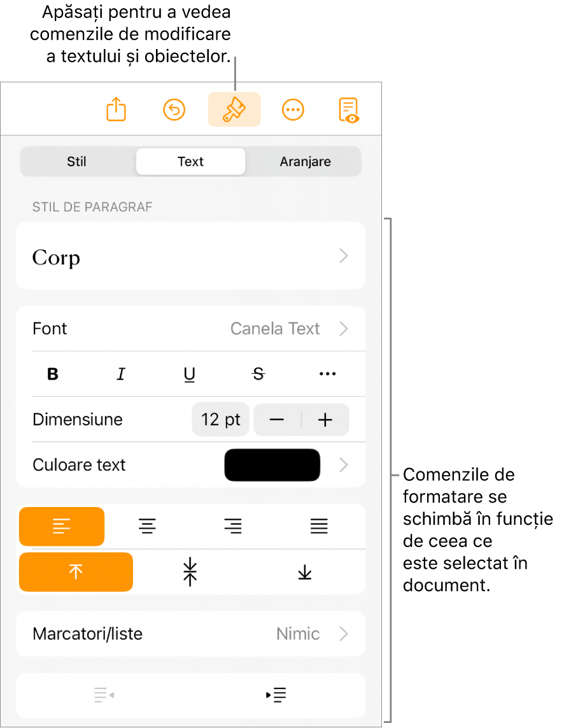Center align the text
This screenshot has height=728, width=571.
[x=147, y=527]
